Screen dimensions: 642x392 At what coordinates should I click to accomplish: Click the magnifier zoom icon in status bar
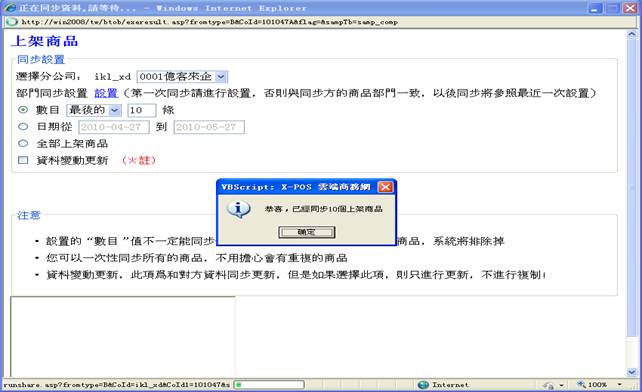tap(581, 384)
